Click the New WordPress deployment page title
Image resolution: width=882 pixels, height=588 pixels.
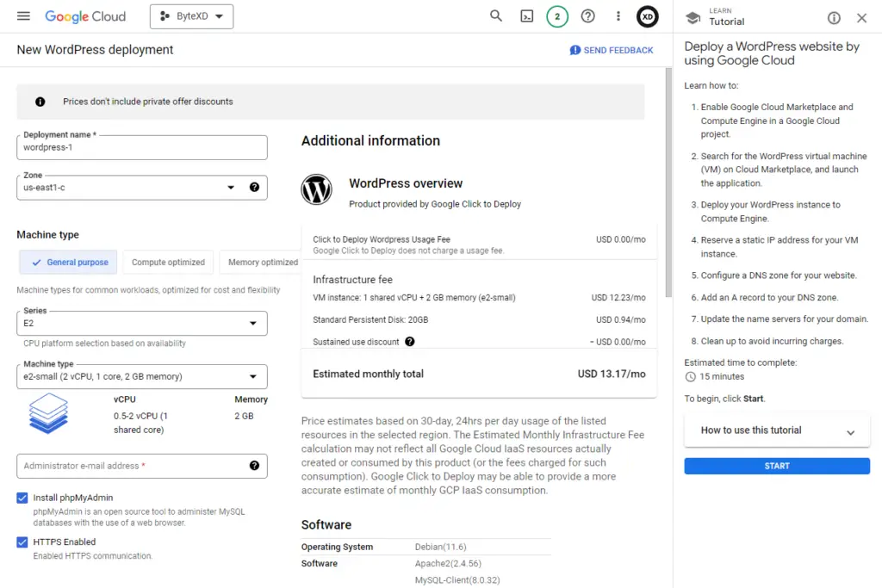[95, 50]
